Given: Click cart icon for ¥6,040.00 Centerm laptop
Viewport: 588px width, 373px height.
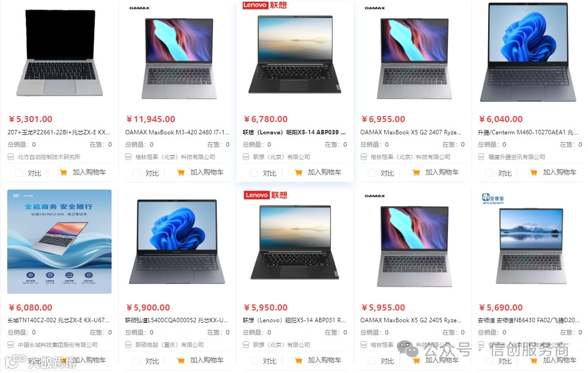Looking at the screenshot, I should tap(534, 172).
